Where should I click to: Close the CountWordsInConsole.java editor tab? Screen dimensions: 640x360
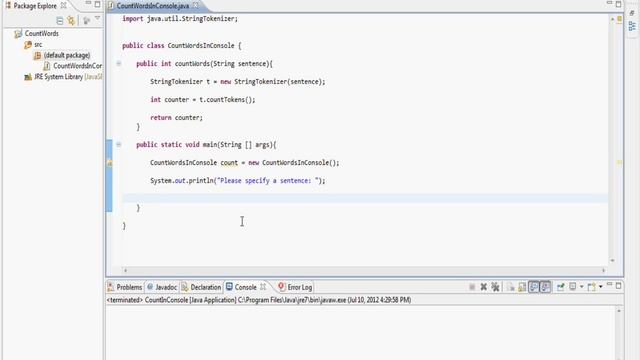click(196, 5)
